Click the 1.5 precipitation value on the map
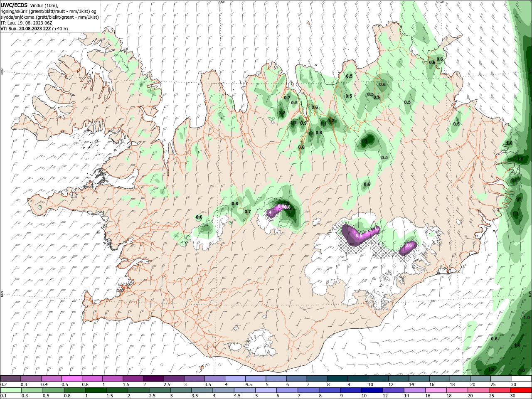 coord(364,141)
